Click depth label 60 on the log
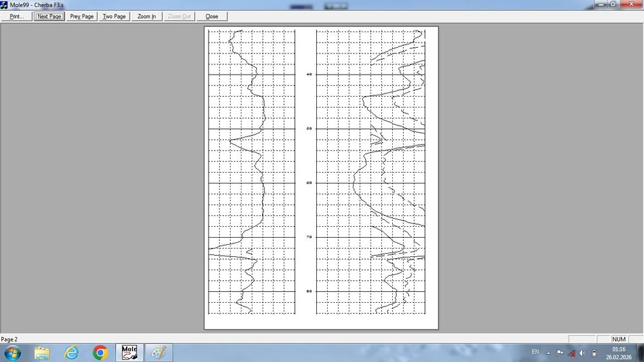The image size is (644, 362). pyautogui.click(x=309, y=183)
